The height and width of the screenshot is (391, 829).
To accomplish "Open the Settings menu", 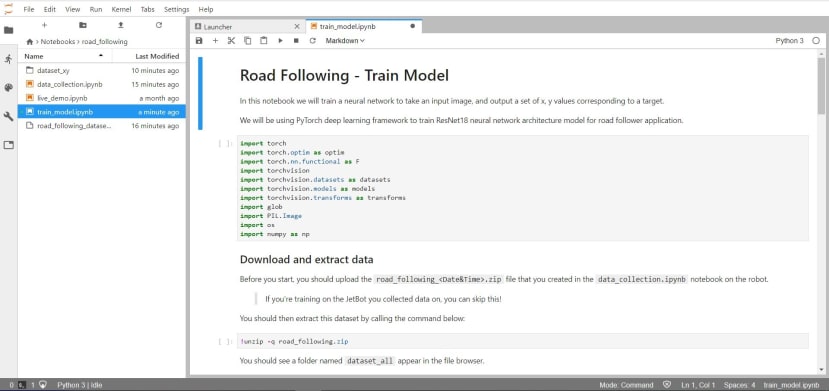I will 177,10.
